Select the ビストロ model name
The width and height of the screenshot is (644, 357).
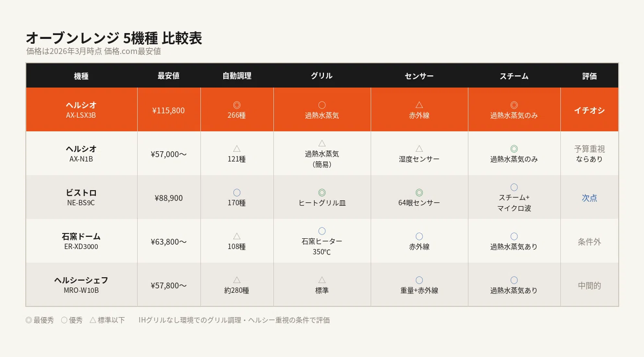pos(81,193)
